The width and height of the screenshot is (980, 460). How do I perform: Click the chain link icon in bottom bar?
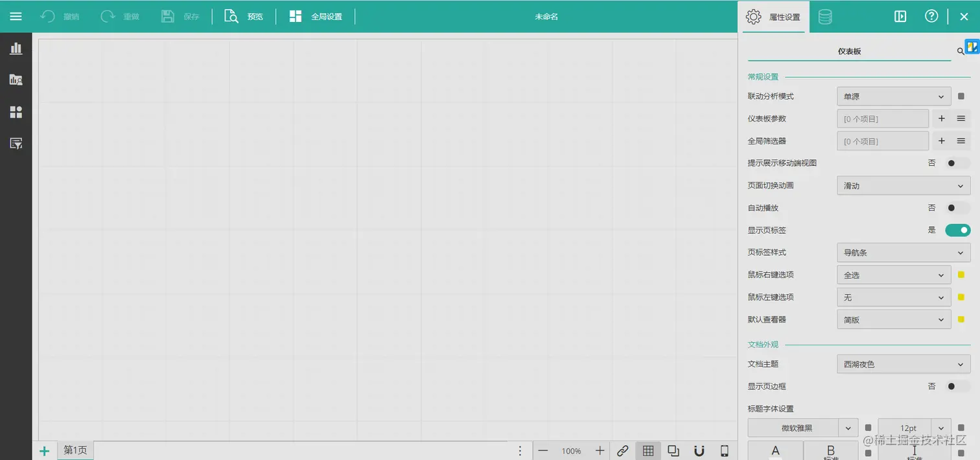[622, 451]
